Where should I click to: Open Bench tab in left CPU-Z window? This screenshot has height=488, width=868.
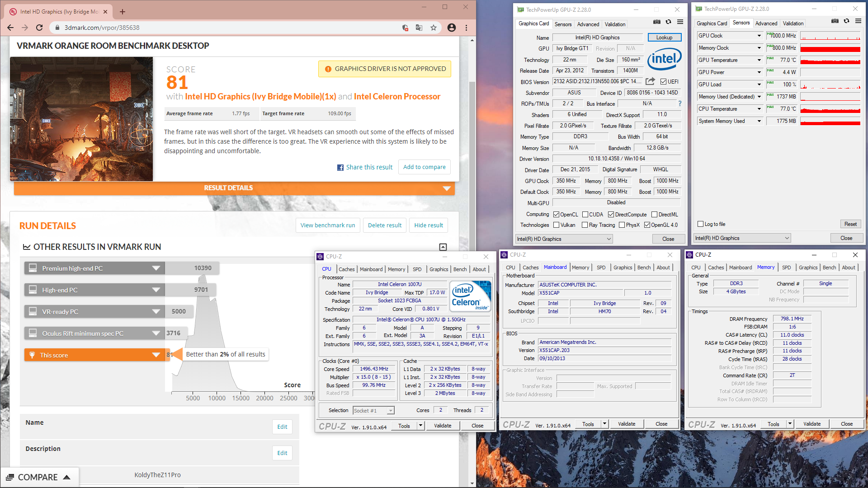tap(460, 269)
